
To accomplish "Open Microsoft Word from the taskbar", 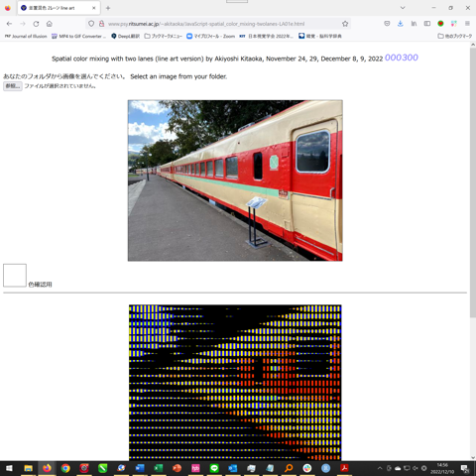I will point(140,468).
